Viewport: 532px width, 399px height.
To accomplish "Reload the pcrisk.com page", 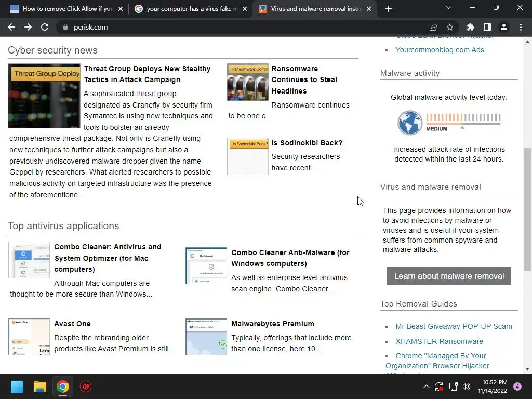I will [x=45, y=27].
